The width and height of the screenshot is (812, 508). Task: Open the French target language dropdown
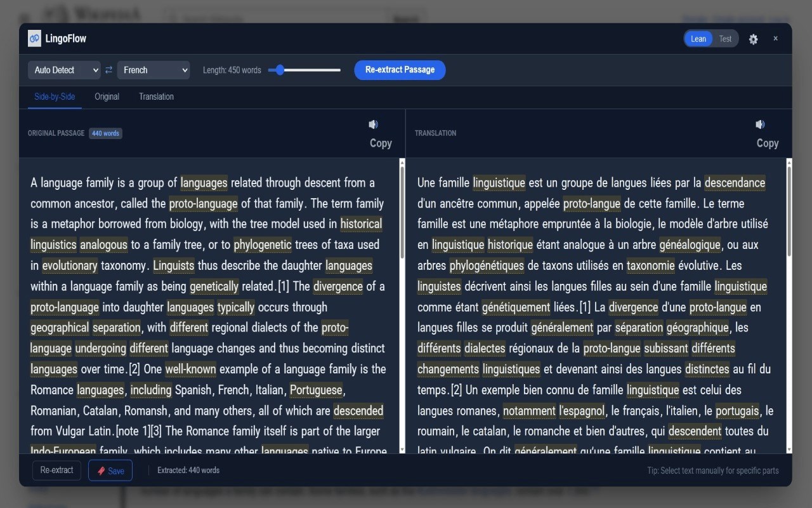coord(154,70)
